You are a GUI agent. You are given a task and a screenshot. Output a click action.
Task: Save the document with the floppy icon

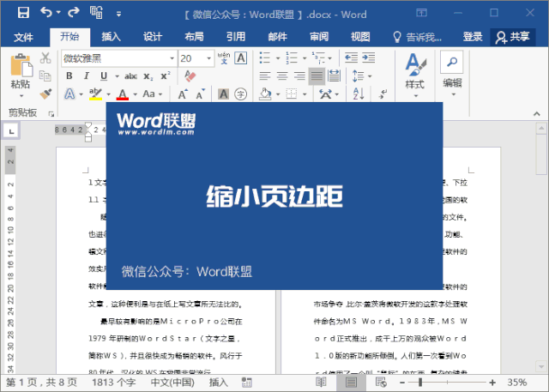23,13
